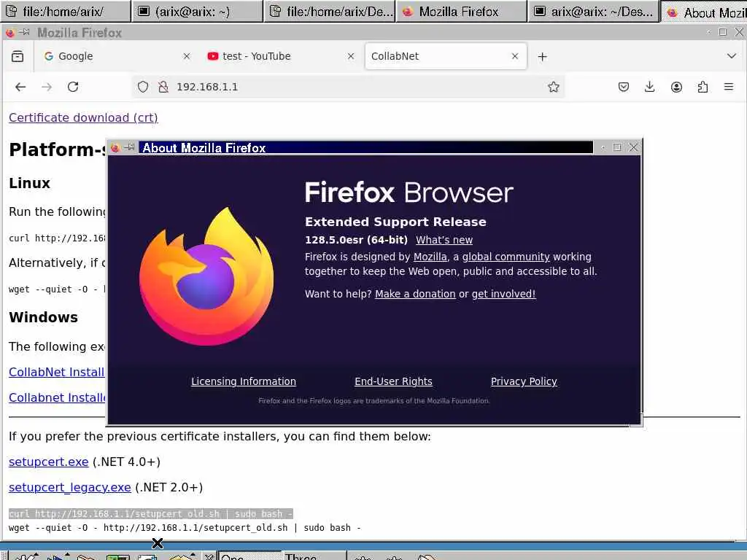The width and height of the screenshot is (747, 560).
Task: Open the tracking protection shield icon
Action: coord(143,87)
